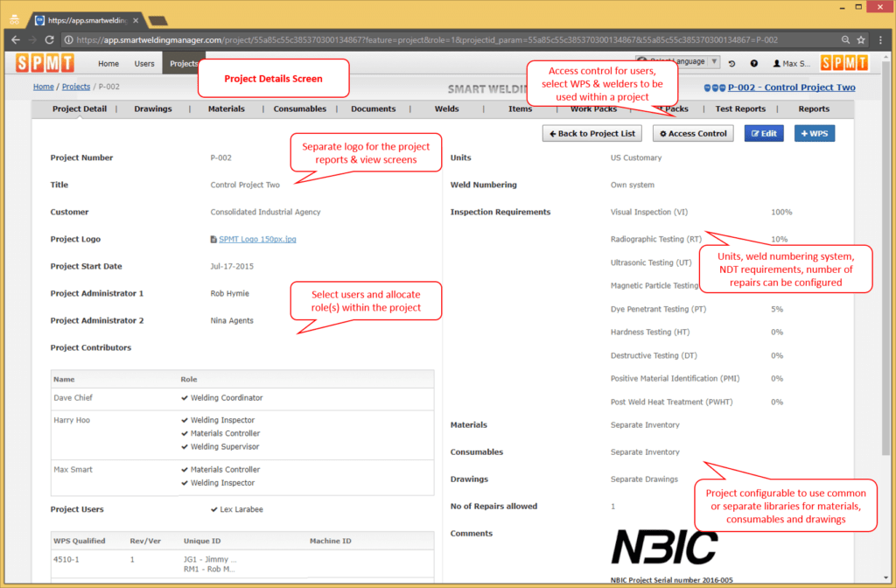
Task: Switch to the Test Reports tab
Action: tap(740, 108)
